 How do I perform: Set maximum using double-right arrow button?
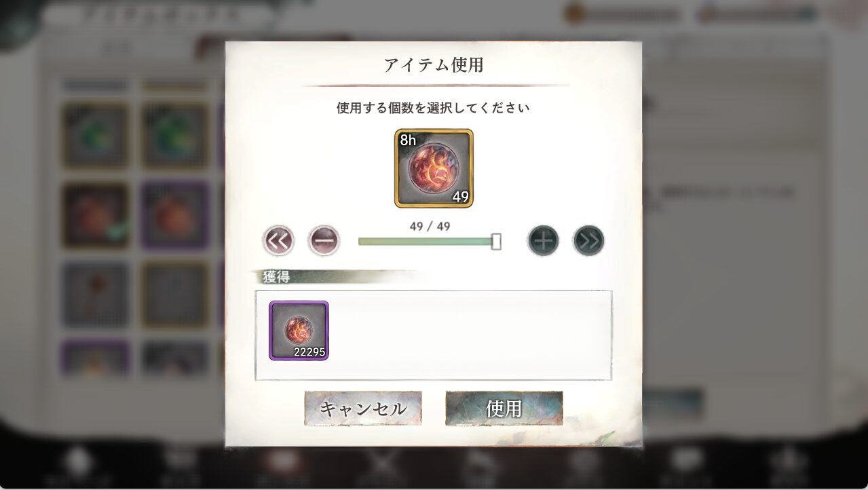588,240
